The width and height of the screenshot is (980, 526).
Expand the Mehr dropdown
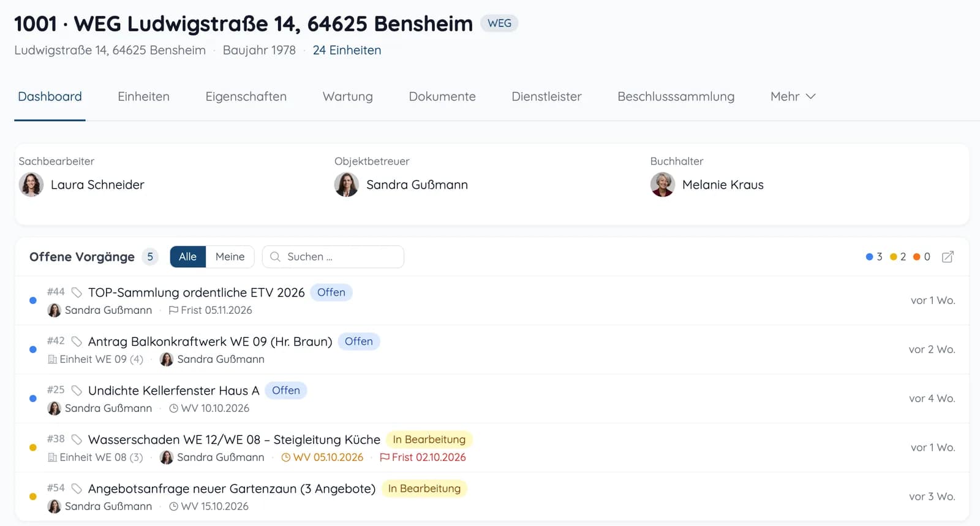pyautogui.click(x=793, y=96)
